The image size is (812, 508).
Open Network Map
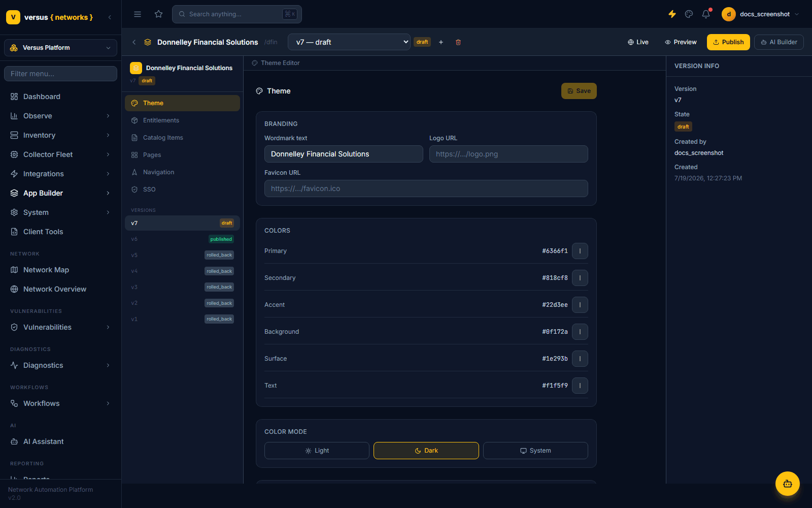point(60,270)
